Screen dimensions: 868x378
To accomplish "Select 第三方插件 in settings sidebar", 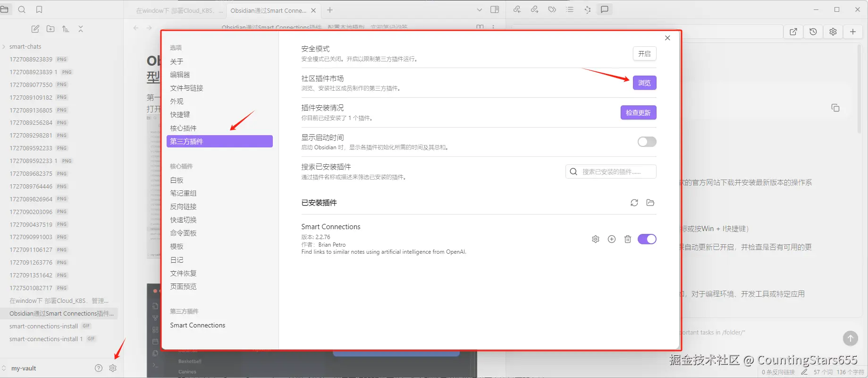I will click(219, 141).
